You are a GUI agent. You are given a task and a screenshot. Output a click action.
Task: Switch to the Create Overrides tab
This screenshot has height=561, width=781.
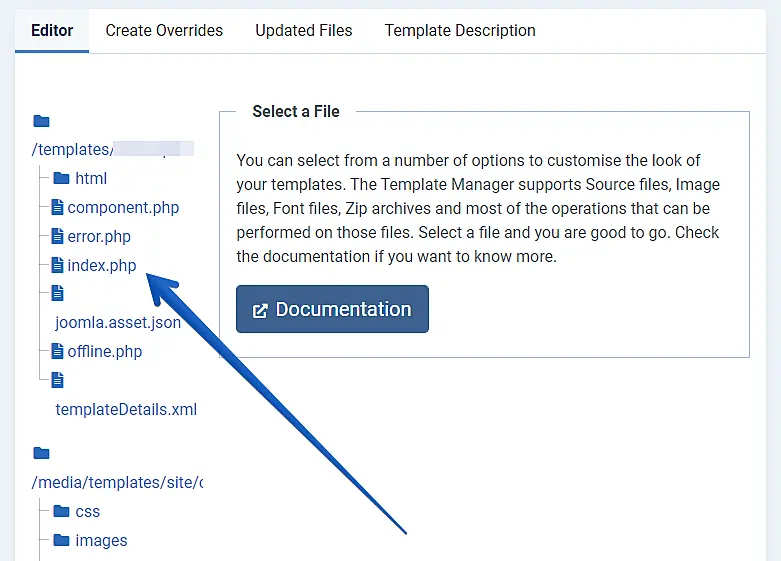[x=164, y=31]
